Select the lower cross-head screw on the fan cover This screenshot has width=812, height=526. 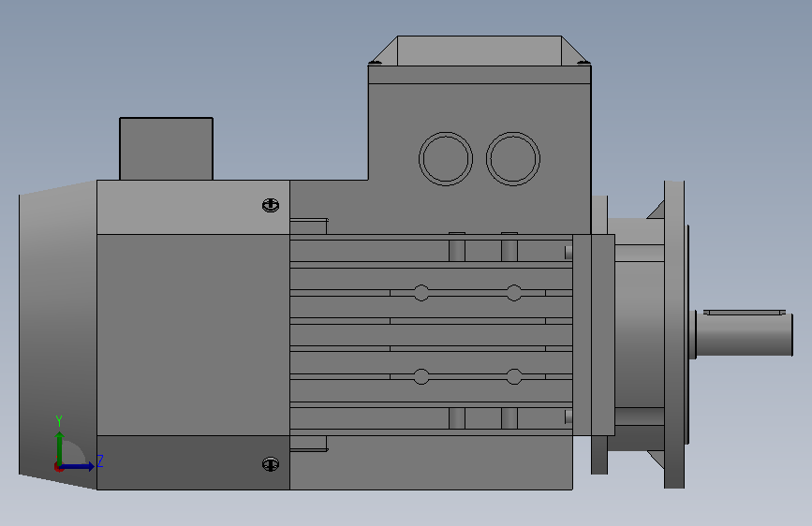[271, 464]
